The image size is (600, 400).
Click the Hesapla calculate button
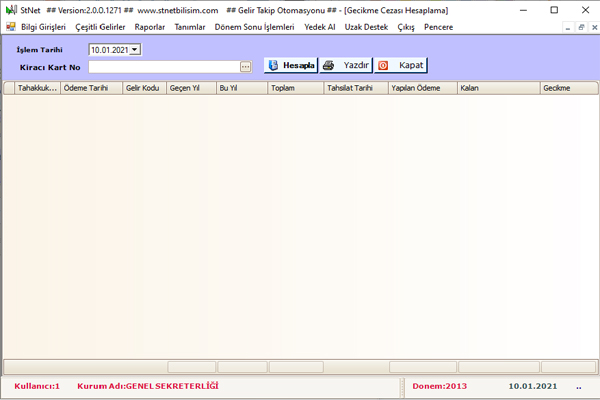coord(291,65)
